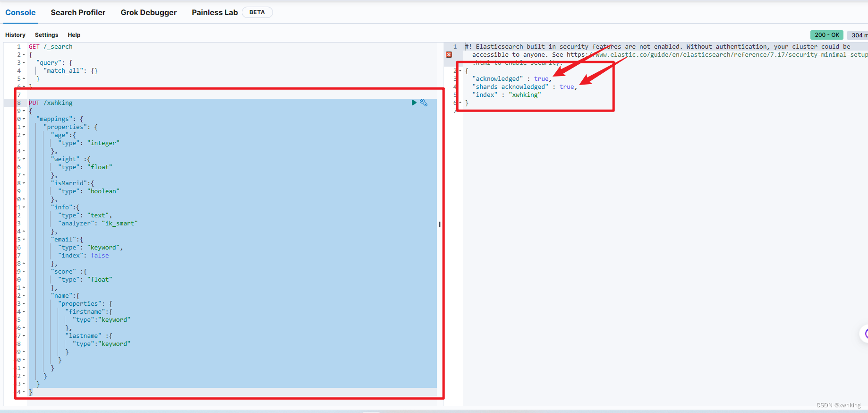Open the Painless Lab tab
868x413 pixels.
click(215, 12)
